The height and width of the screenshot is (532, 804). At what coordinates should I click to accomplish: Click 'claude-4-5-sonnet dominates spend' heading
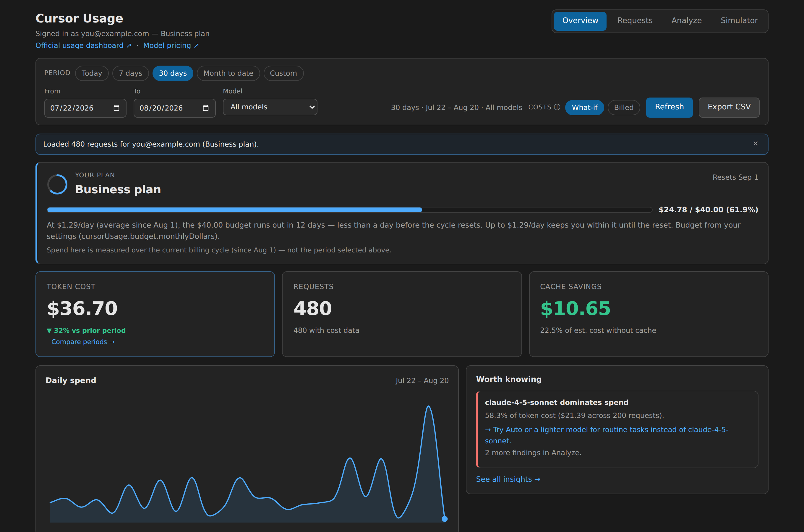pos(556,402)
